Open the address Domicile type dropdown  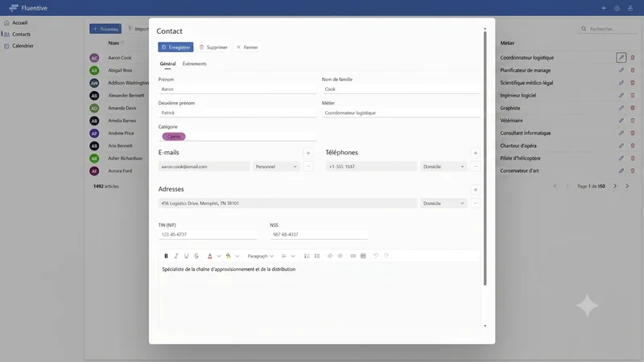pos(444,204)
